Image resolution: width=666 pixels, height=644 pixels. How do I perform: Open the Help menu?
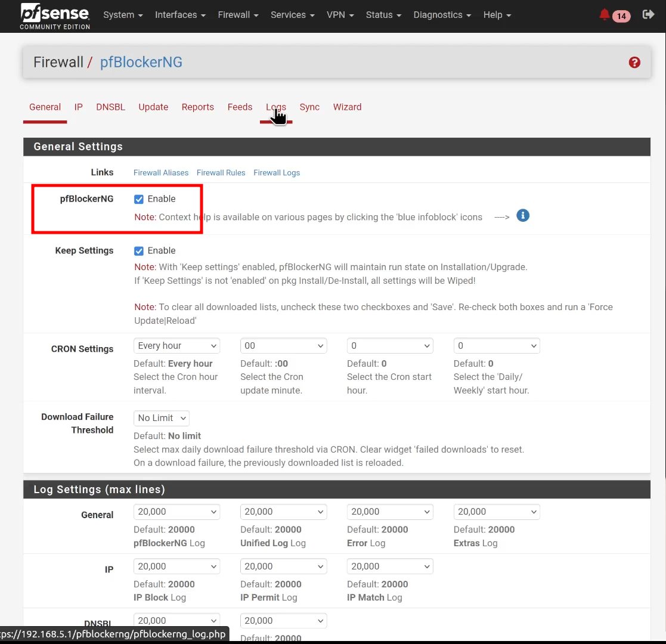[497, 15]
